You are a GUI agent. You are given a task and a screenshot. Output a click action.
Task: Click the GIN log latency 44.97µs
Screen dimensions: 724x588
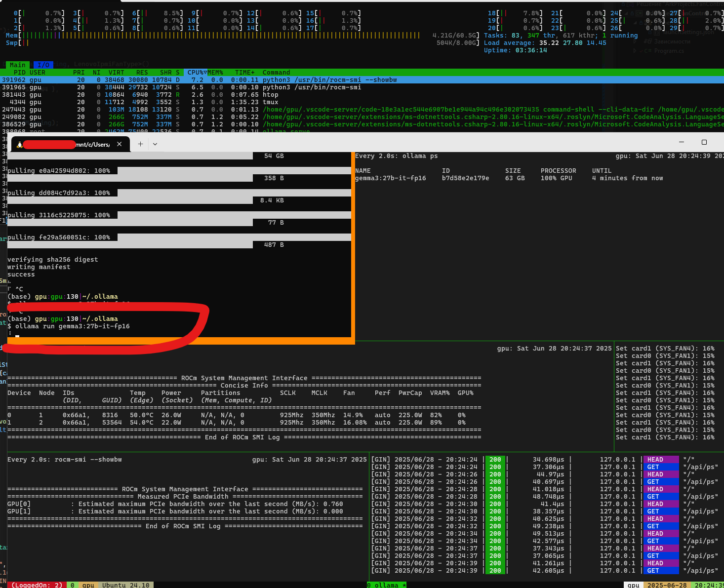click(x=551, y=474)
